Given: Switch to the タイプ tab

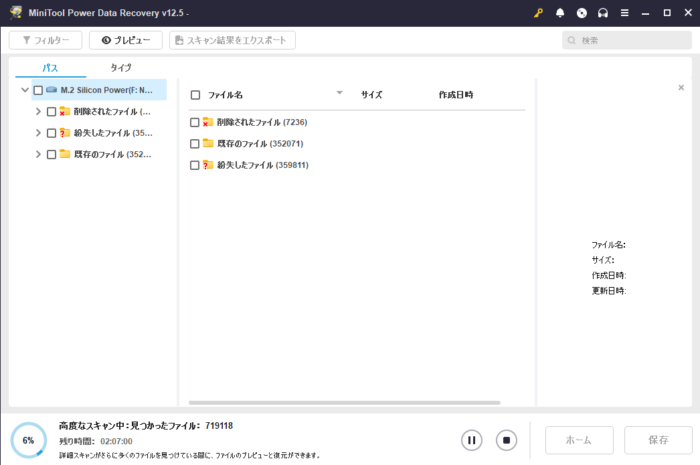Looking at the screenshot, I should [121, 68].
